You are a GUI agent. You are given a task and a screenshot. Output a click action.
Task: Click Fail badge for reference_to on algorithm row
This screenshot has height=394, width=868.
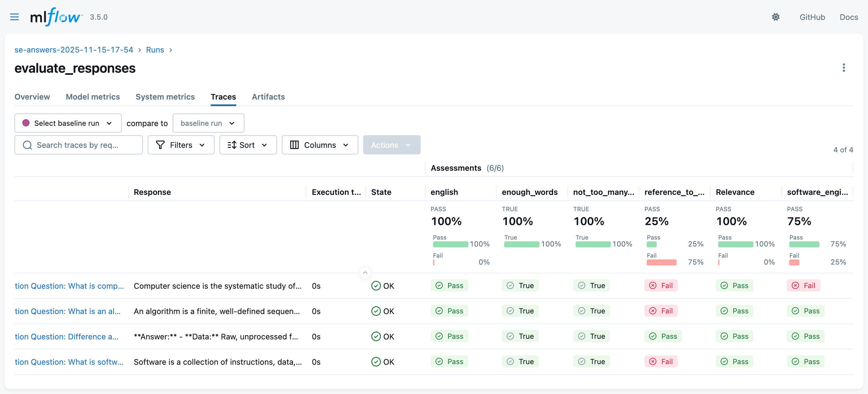pyautogui.click(x=661, y=311)
